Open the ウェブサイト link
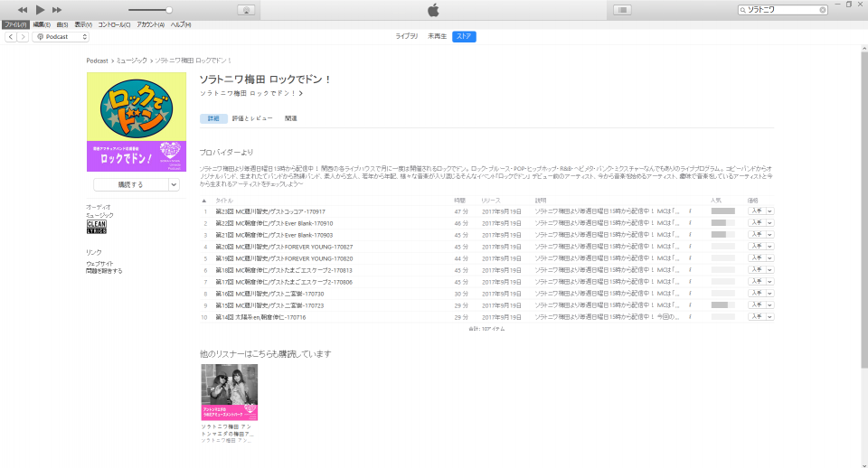The image size is (868, 468). point(99,264)
